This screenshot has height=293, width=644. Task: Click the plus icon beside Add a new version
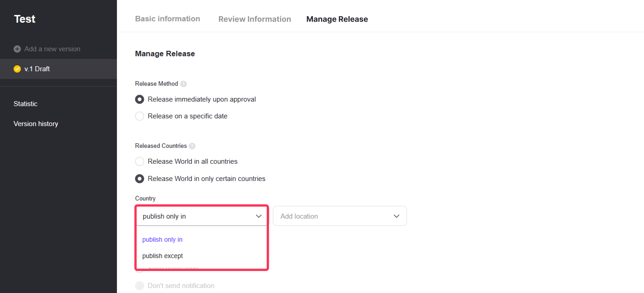17,49
